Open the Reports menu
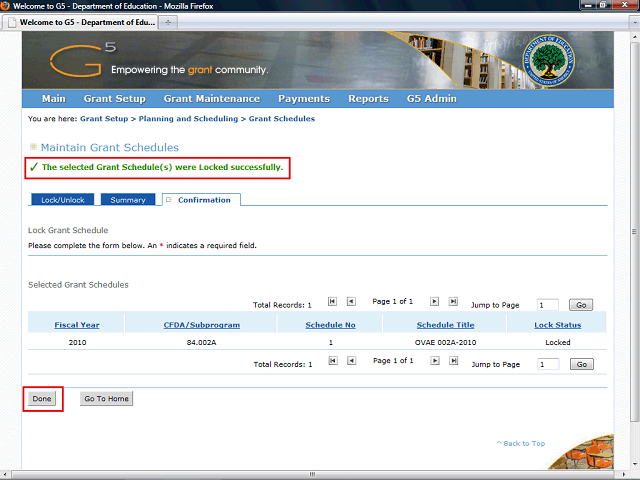 click(x=368, y=99)
